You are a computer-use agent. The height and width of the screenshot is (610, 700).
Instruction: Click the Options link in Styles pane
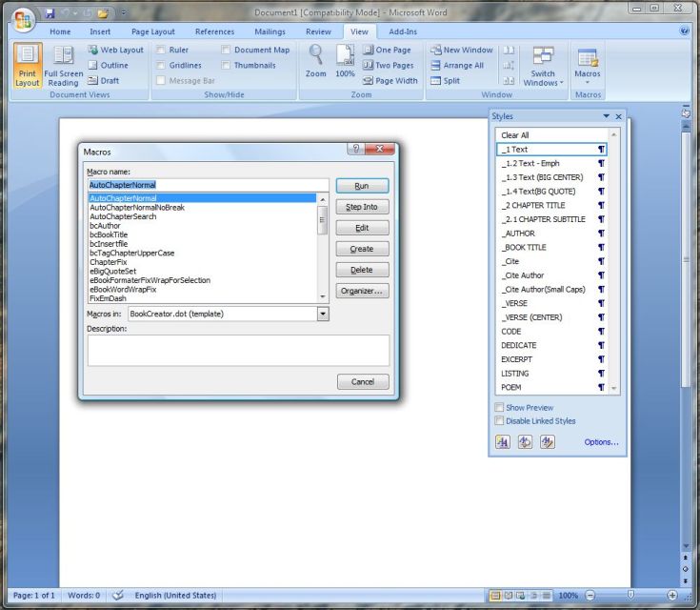point(601,442)
